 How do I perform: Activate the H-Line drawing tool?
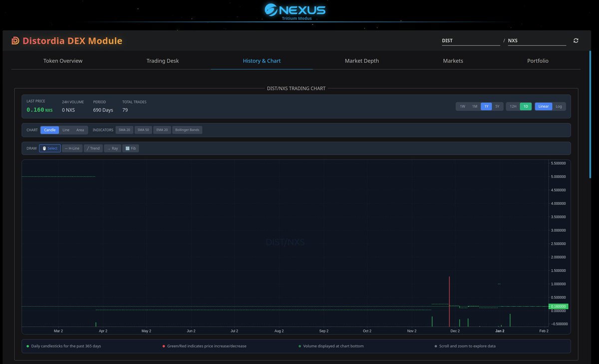click(x=72, y=148)
